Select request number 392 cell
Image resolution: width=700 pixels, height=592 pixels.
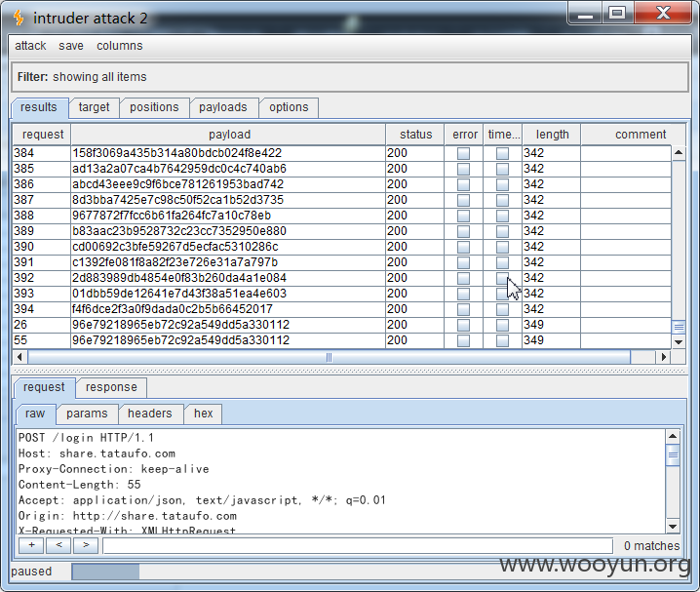coord(41,278)
